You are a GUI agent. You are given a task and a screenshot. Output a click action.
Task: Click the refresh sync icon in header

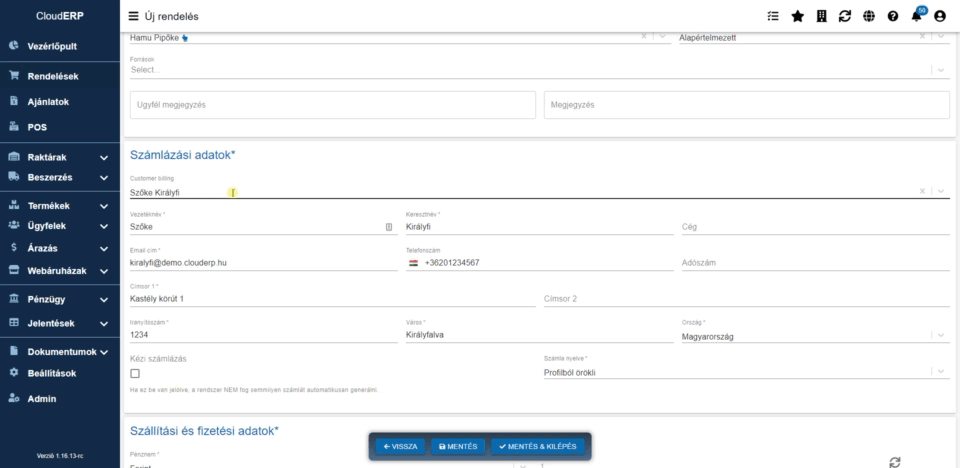[845, 16]
